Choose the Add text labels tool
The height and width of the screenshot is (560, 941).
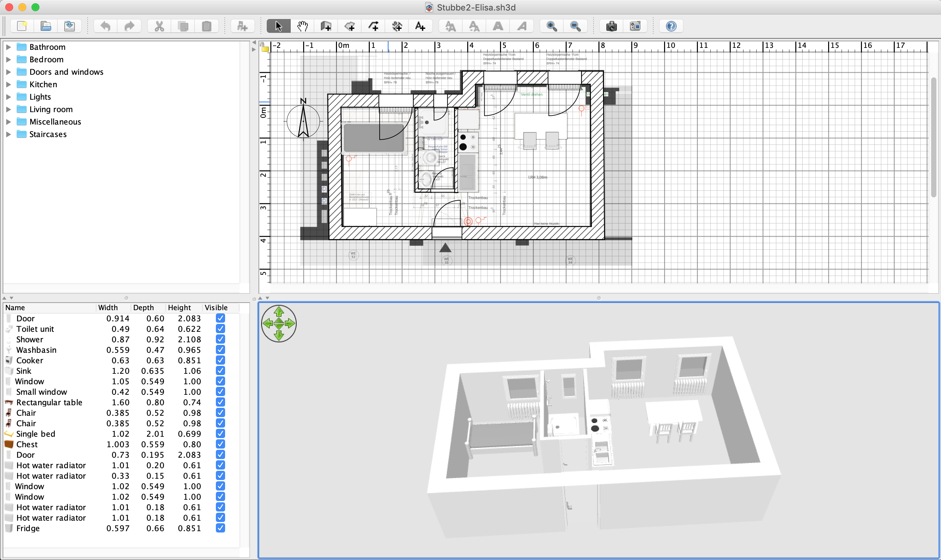tap(420, 26)
